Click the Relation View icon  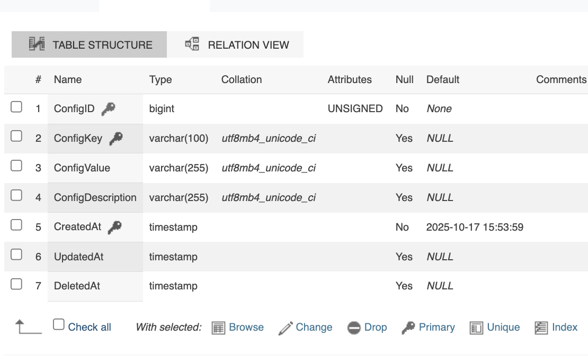click(x=192, y=44)
